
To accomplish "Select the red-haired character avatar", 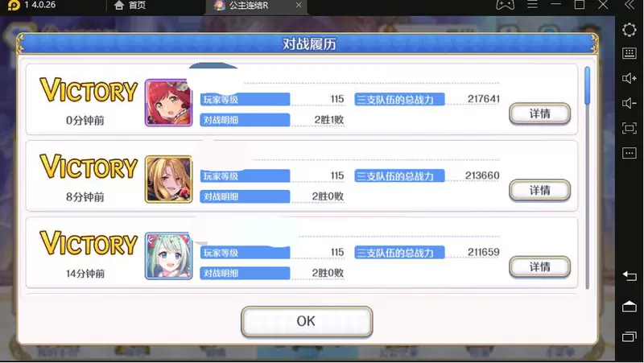I will [168, 103].
